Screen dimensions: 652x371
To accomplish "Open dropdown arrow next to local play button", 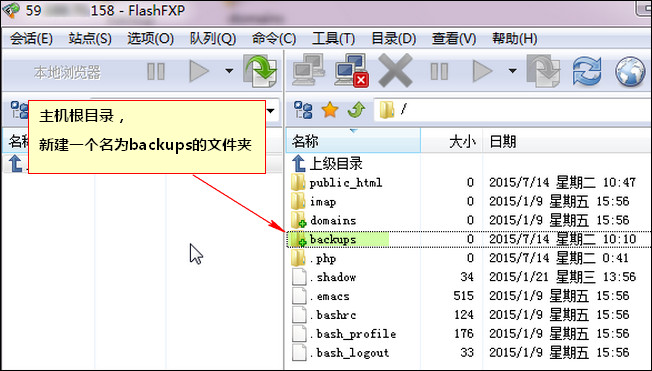I will click(229, 71).
